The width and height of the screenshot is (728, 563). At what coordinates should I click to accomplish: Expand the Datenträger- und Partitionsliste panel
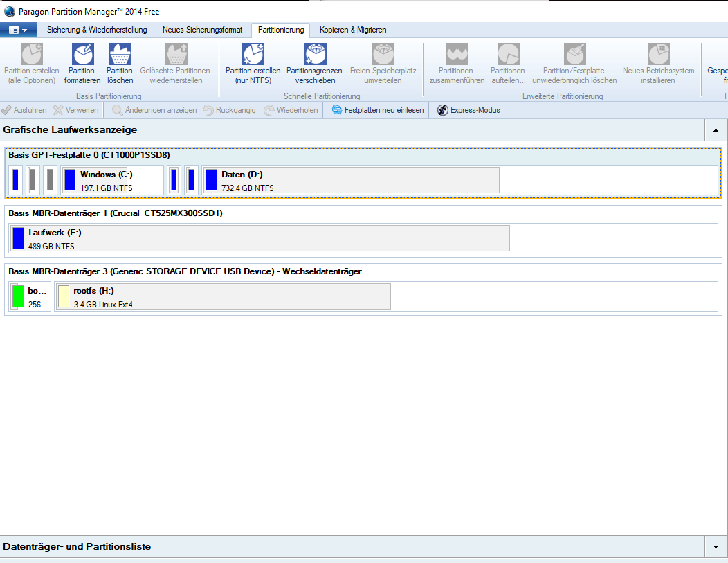716,547
